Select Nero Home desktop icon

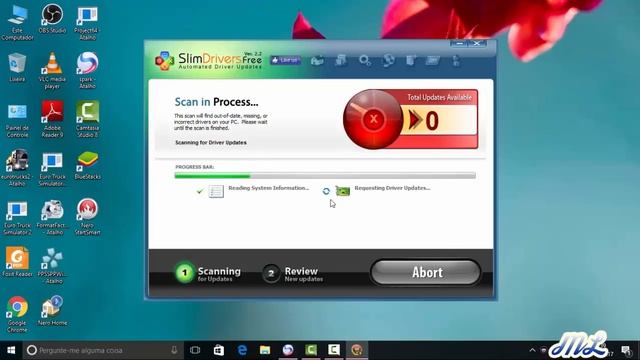(52, 311)
